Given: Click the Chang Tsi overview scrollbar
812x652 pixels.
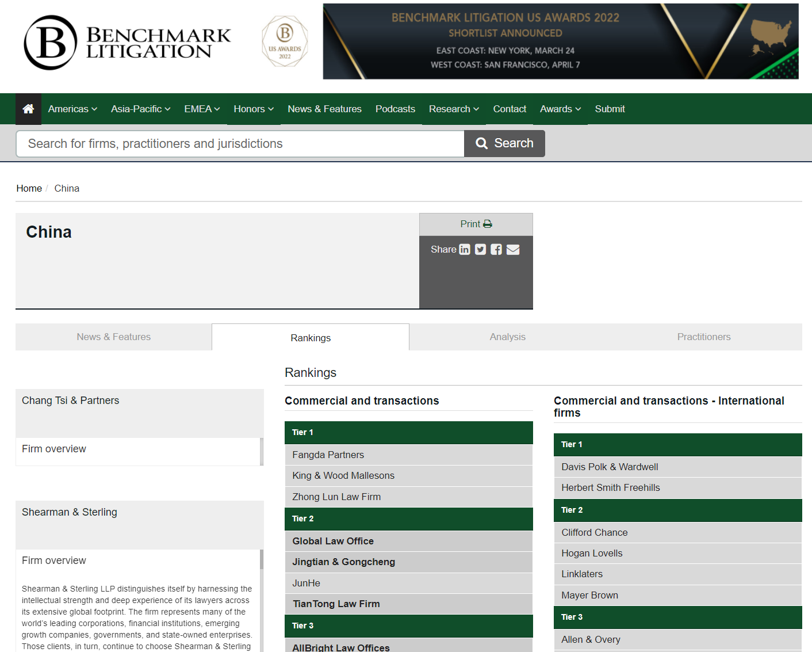Looking at the screenshot, I should pyautogui.click(x=262, y=452).
